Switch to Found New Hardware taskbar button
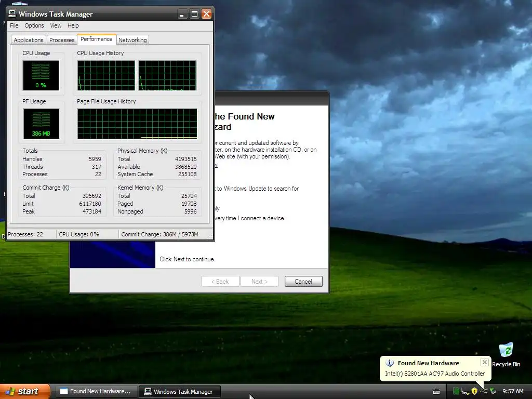 (x=96, y=391)
